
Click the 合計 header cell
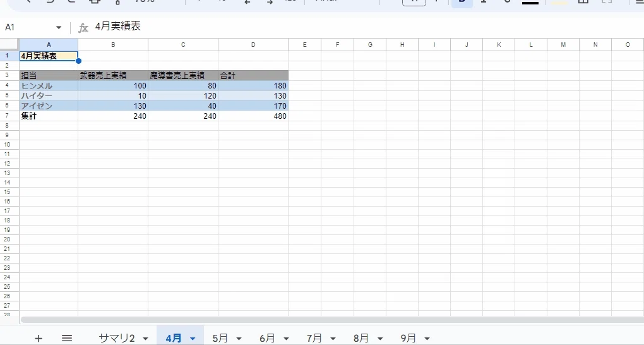253,75
